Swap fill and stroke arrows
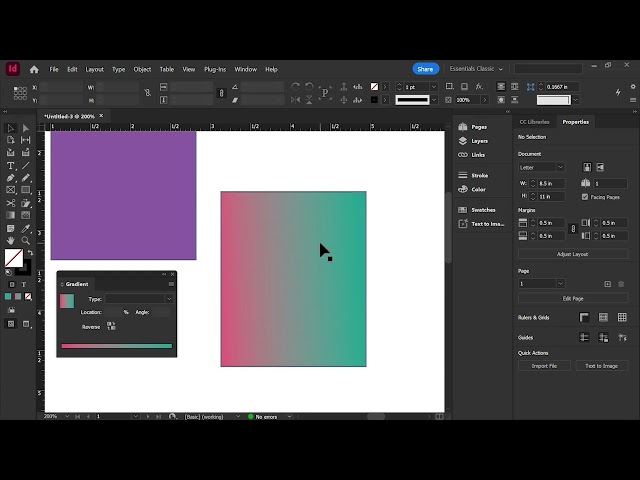640x480 pixels. click(30, 253)
